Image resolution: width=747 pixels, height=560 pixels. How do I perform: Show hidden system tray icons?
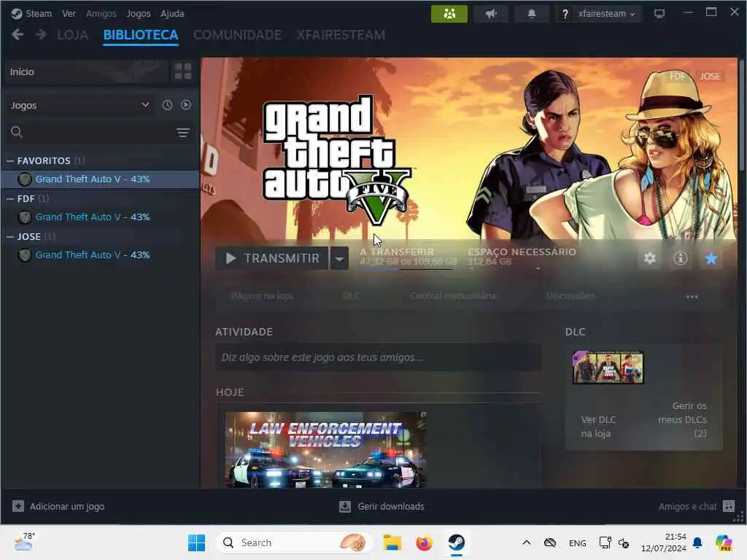click(x=527, y=542)
